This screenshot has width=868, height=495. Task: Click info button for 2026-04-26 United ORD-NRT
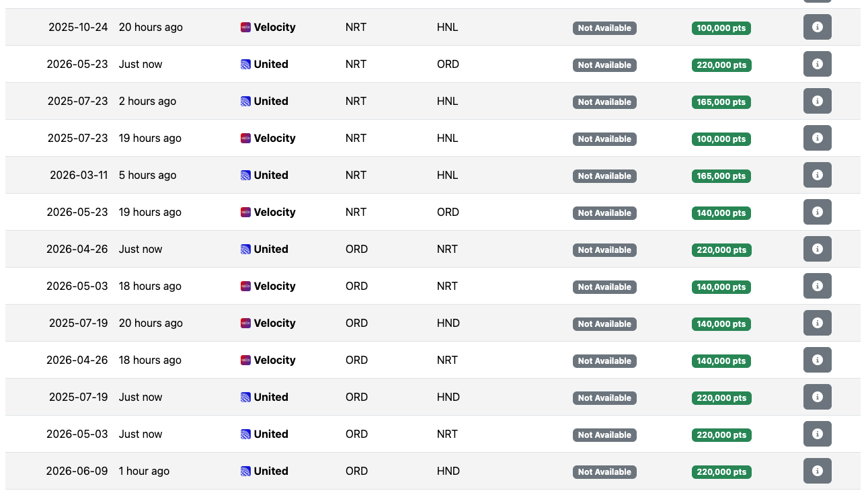pyautogui.click(x=817, y=249)
